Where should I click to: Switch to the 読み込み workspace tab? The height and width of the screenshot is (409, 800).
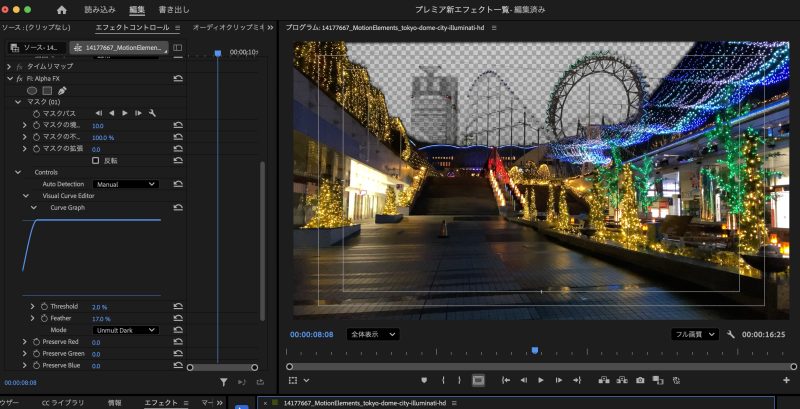[x=99, y=9]
